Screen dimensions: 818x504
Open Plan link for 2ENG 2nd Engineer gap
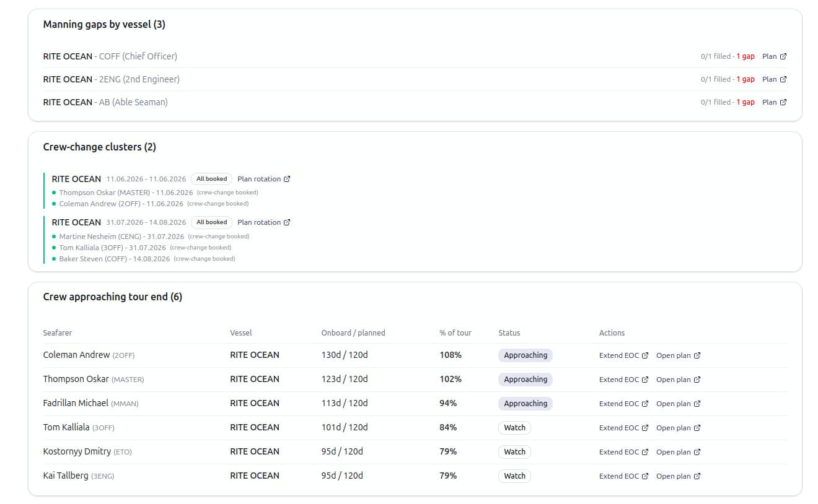[774, 79]
